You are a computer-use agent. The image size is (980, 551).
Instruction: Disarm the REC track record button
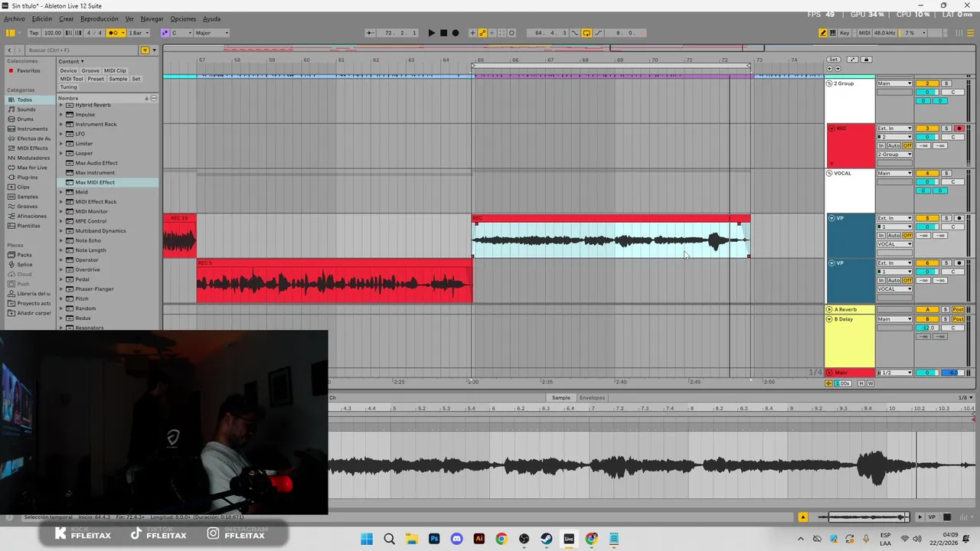tap(959, 129)
